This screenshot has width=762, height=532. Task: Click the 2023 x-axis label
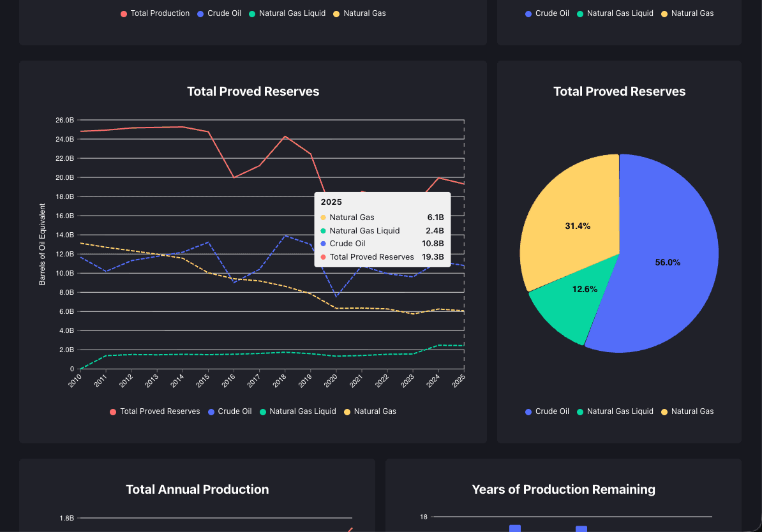point(407,381)
